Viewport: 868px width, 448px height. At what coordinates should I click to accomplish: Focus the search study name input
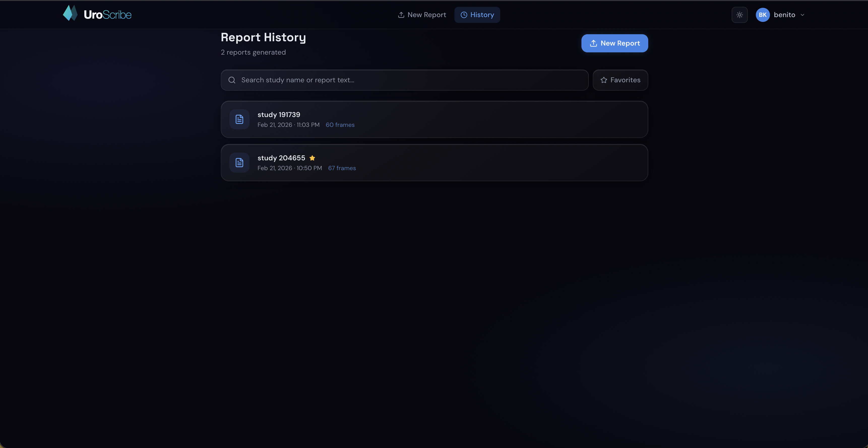coord(404,80)
